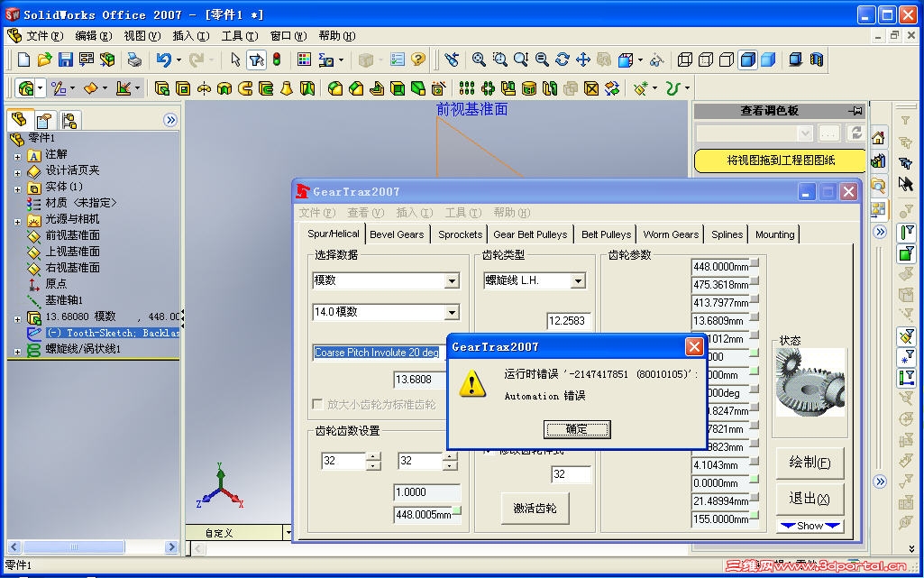924x578 pixels.
Task: Click the Section View icon
Action: point(817,60)
